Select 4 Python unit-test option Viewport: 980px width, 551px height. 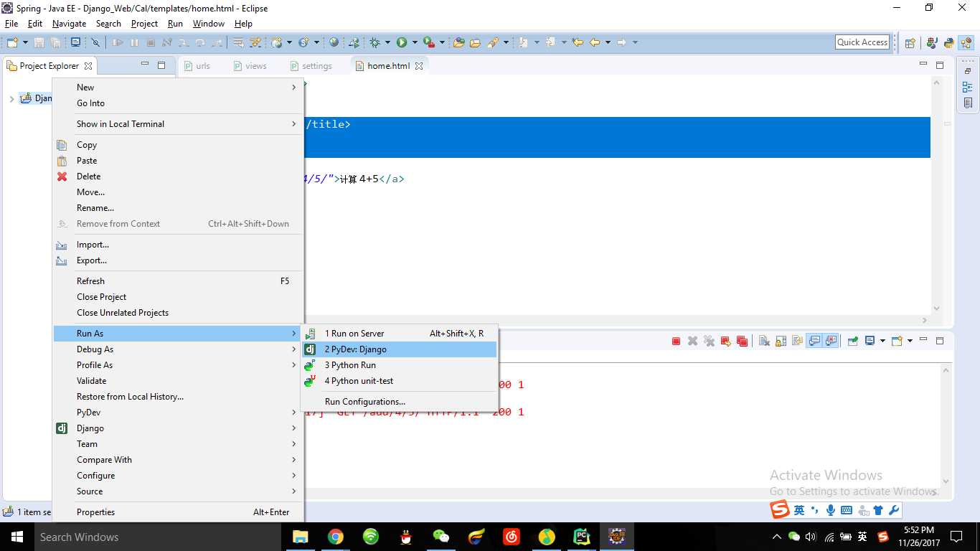[399, 381]
